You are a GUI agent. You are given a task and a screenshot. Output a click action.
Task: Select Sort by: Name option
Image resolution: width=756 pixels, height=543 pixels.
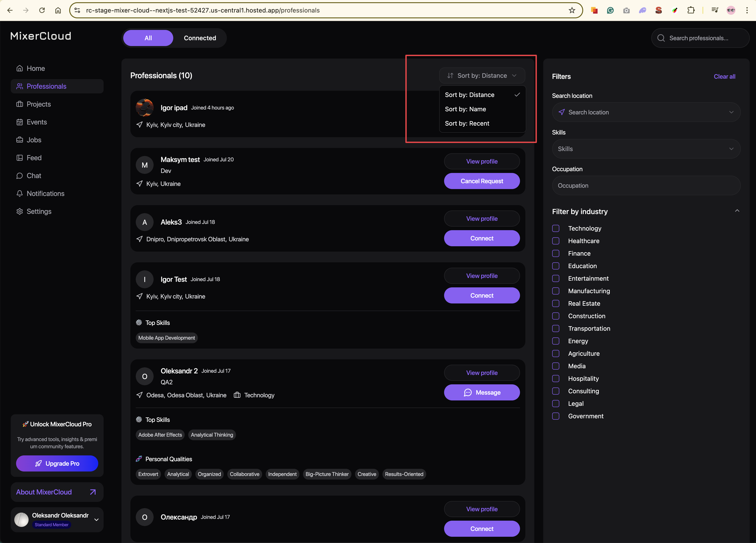465,109
